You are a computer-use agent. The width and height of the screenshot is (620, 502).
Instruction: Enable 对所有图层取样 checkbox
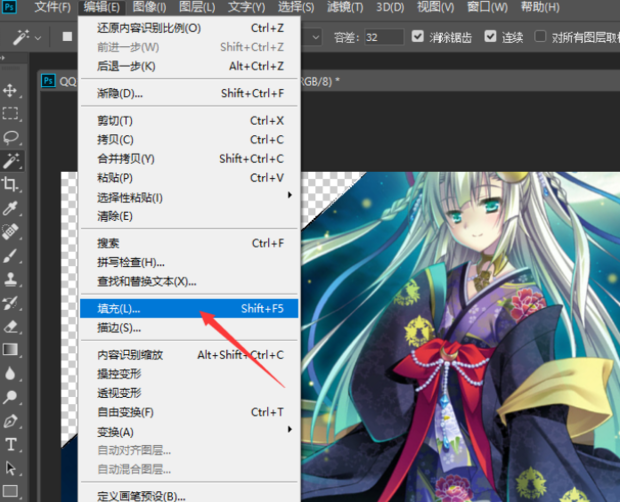pyautogui.click(x=540, y=36)
